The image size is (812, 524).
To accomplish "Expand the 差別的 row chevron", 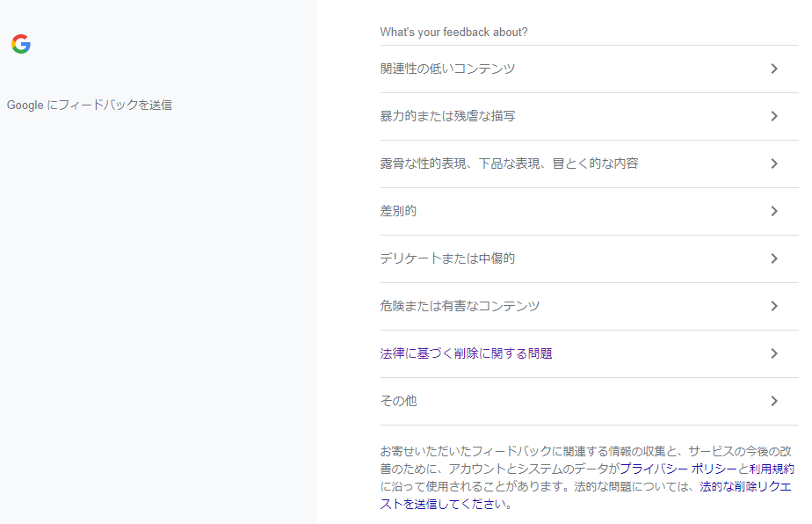I will tap(774, 211).
